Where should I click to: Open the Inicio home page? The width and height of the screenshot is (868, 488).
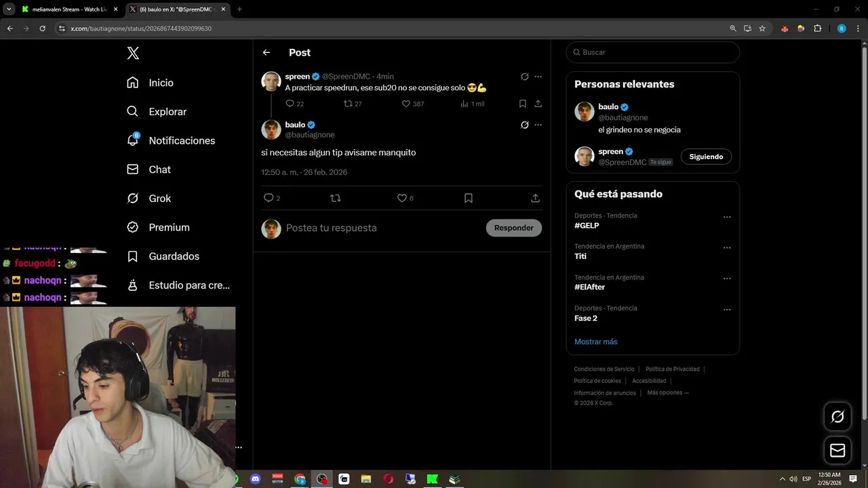[x=150, y=83]
